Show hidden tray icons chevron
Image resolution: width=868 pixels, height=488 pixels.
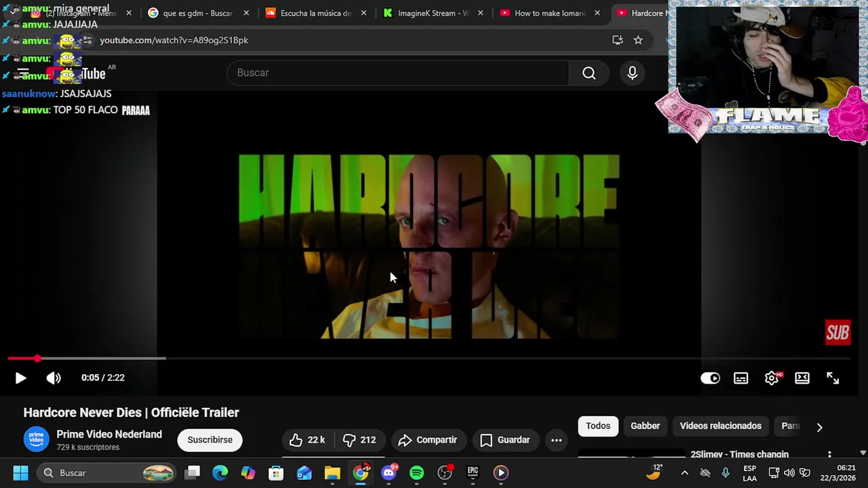tap(684, 473)
